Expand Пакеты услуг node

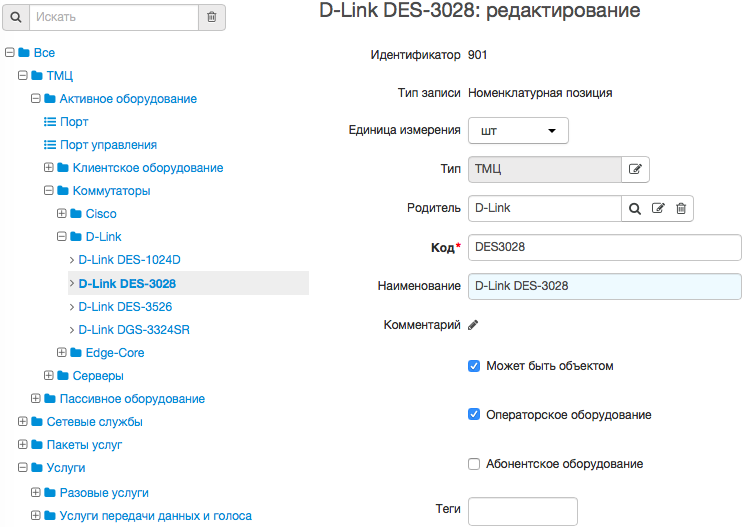(22, 445)
